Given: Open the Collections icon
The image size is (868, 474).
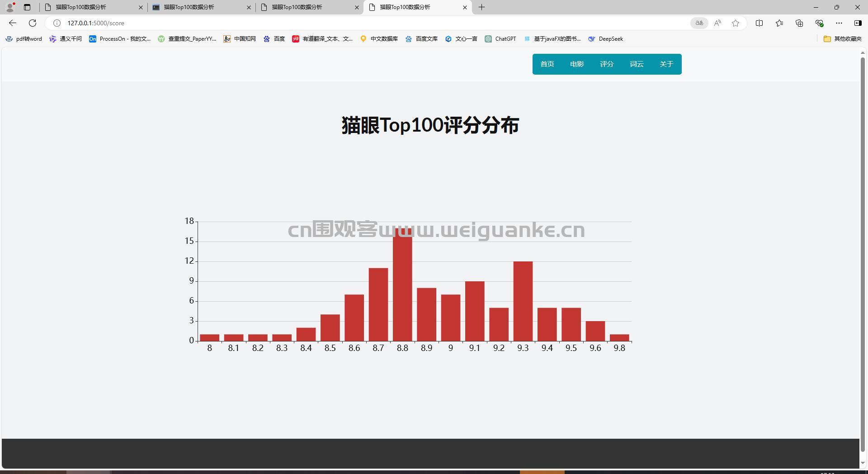Looking at the screenshot, I should [799, 23].
